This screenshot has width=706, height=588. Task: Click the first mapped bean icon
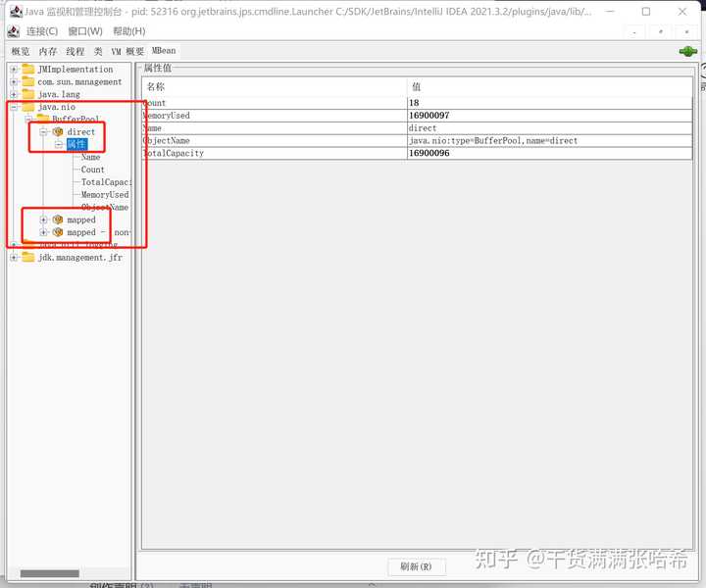tap(58, 220)
